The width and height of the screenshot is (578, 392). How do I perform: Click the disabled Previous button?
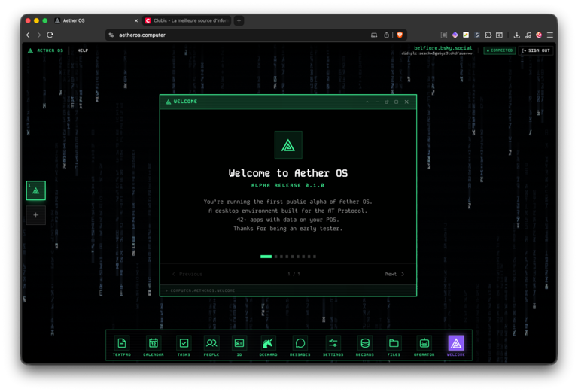pyautogui.click(x=187, y=274)
